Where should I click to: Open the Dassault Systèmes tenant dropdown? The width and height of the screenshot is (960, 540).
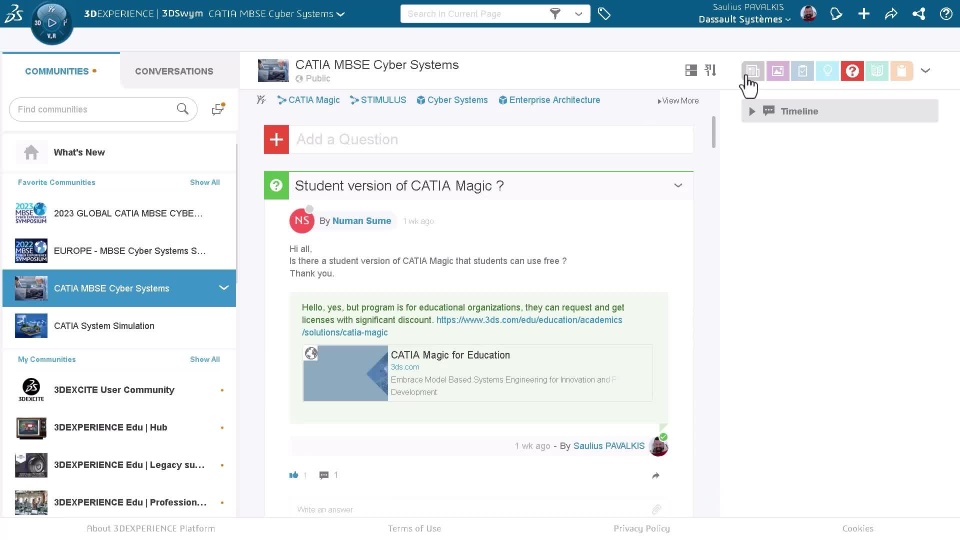(x=744, y=20)
